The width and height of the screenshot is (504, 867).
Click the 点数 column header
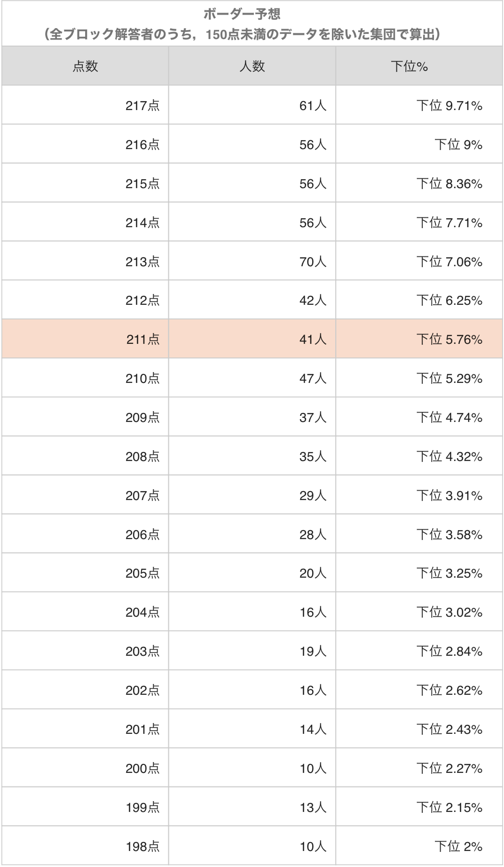[x=85, y=66]
